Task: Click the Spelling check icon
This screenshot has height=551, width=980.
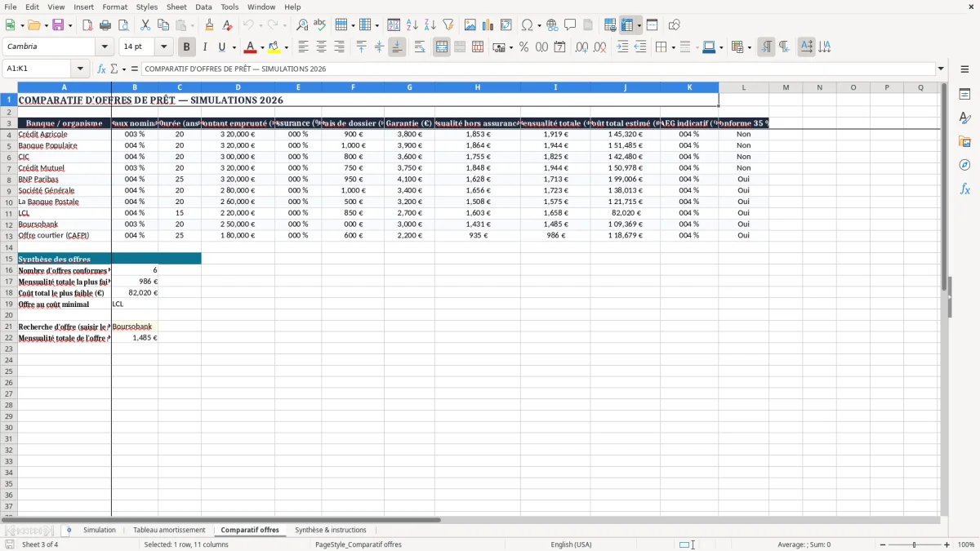Action: point(319,25)
